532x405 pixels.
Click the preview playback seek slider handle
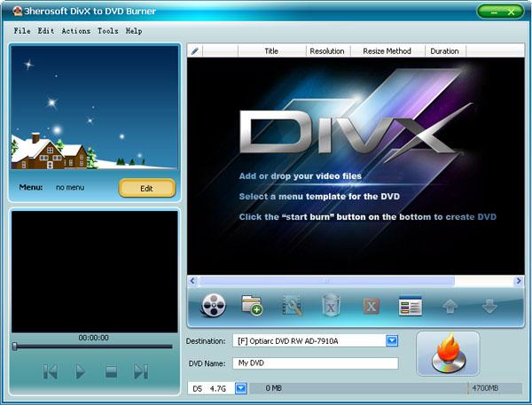[x=14, y=347]
